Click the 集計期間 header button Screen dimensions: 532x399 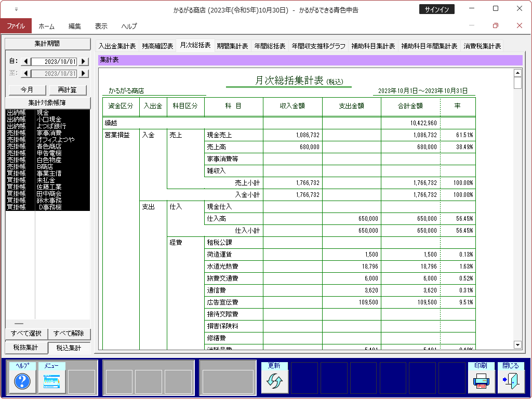click(x=48, y=44)
